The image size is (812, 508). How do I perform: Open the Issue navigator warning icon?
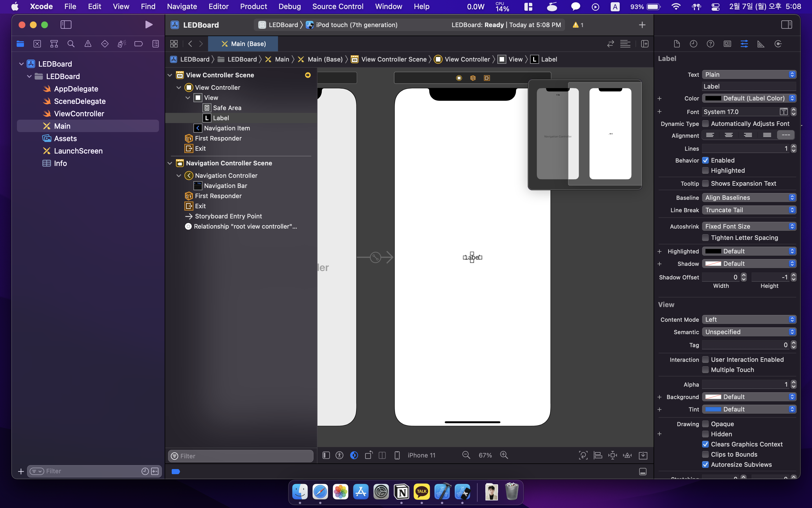[88, 44]
